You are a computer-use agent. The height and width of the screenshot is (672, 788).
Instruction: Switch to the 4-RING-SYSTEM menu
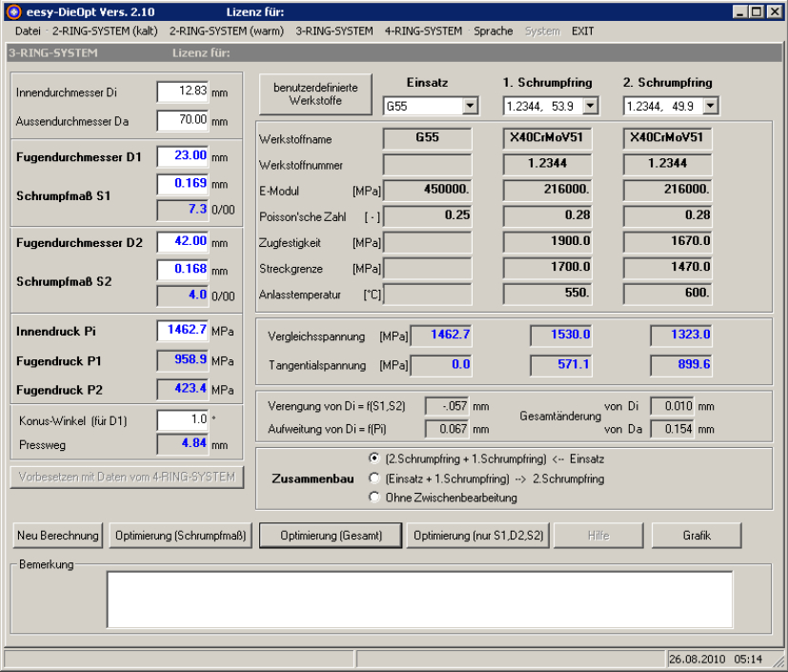[x=423, y=31]
